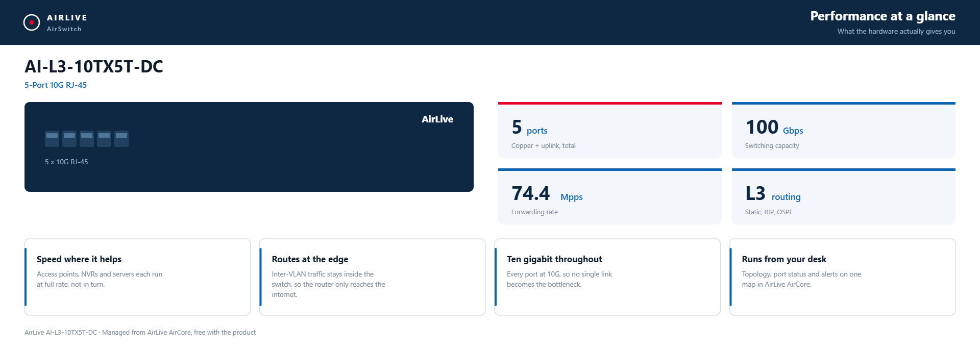
Task: Click the AI-L3-10TX5T-DC model title
Action: [94, 66]
